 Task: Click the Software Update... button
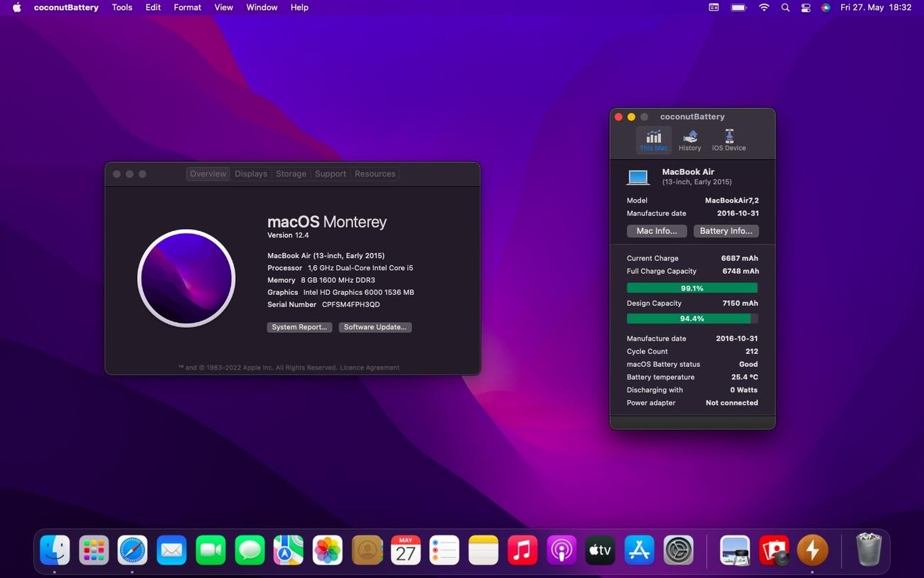pos(375,327)
